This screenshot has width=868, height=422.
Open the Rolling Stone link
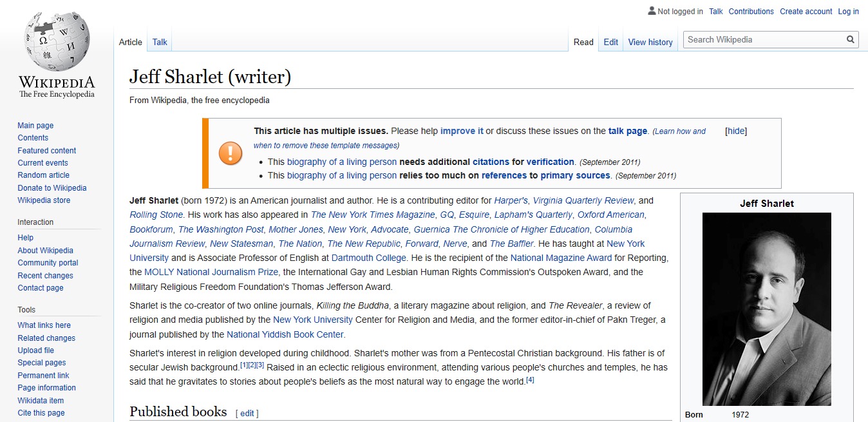[156, 215]
